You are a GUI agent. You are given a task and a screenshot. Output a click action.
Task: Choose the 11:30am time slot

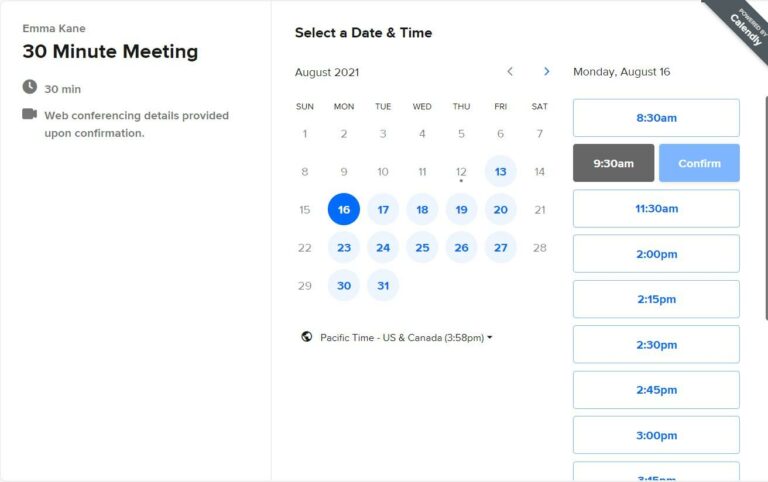tap(656, 209)
